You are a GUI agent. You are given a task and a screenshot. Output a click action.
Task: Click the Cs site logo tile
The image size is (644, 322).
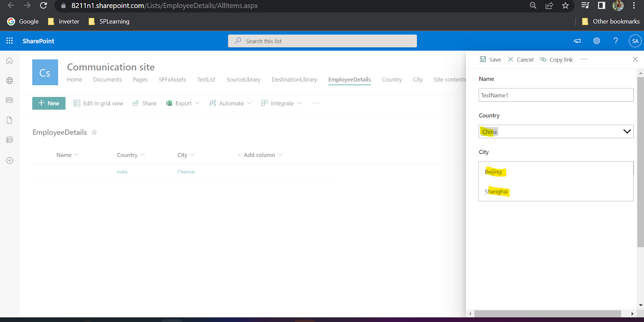click(45, 72)
